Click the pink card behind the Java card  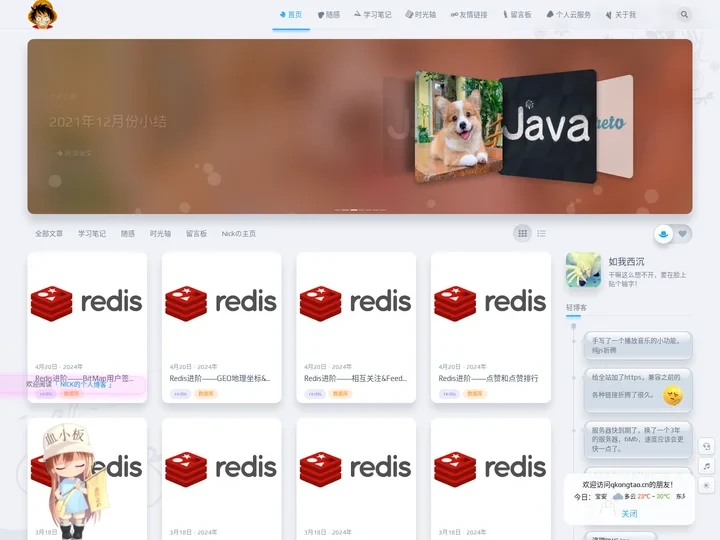(615, 126)
